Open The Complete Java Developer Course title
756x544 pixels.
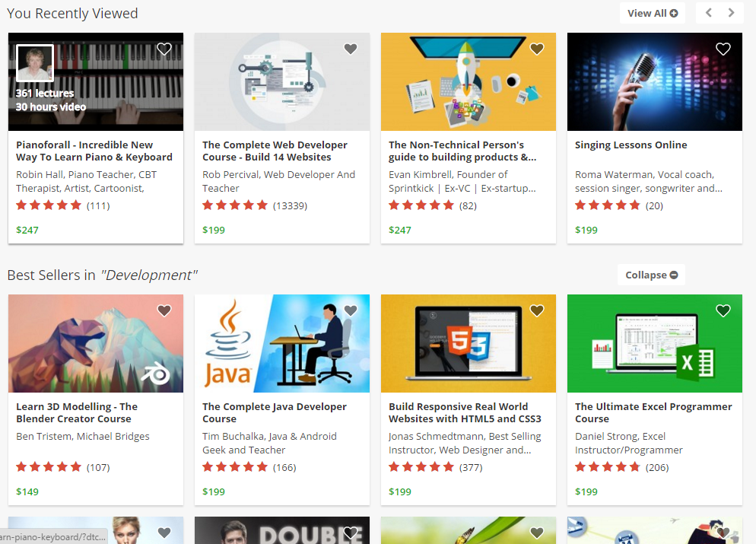(275, 412)
